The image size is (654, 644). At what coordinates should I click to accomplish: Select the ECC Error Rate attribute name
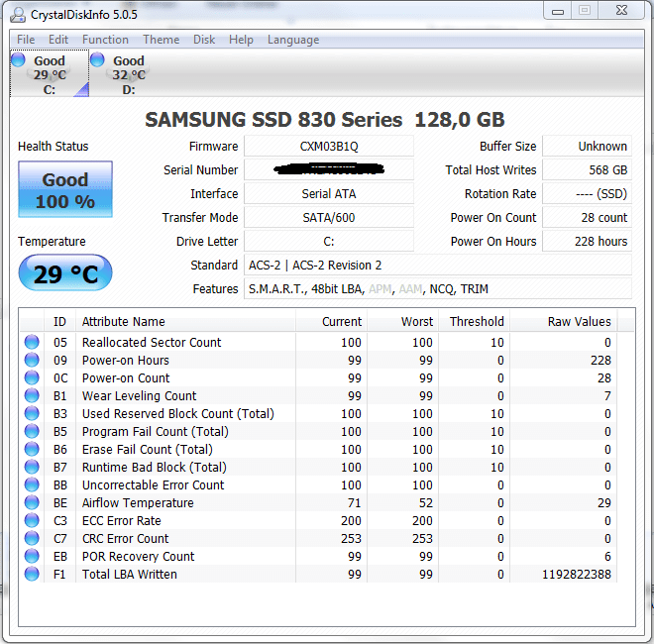pos(121,520)
